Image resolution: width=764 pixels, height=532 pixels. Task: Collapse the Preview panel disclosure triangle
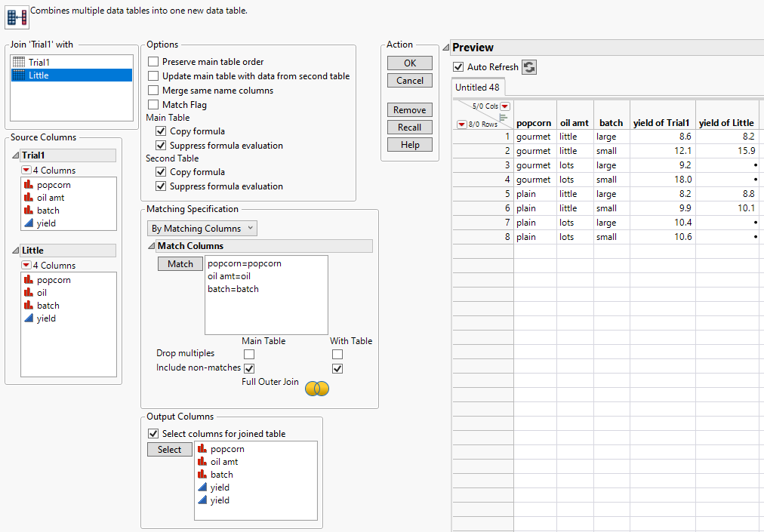click(445, 48)
